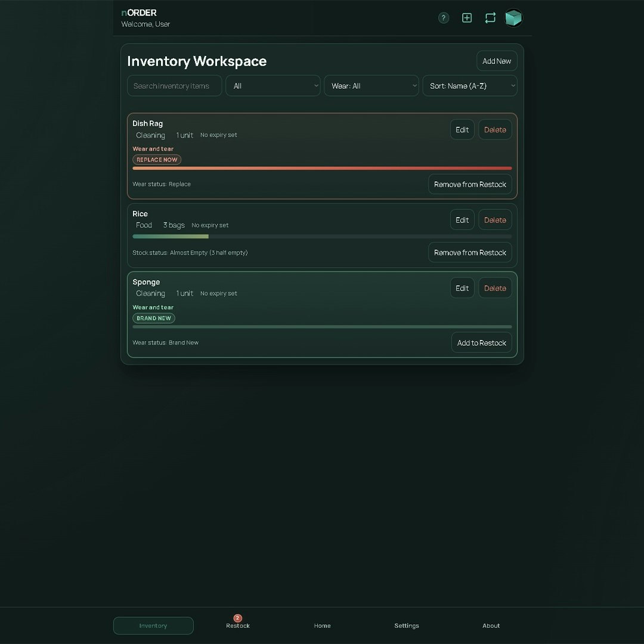Open the All category filter dropdown

[x=273, y=86]
